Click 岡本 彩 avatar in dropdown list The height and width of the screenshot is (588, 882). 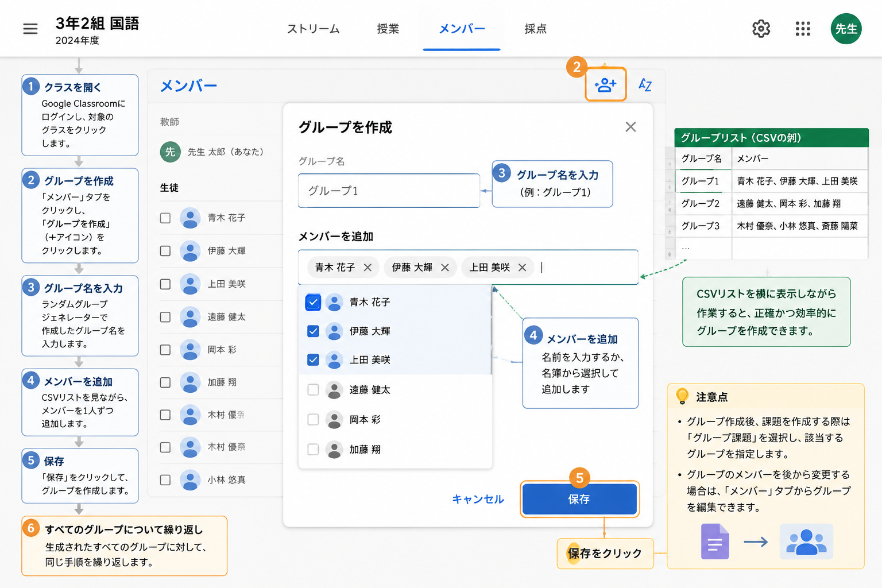coord(334,420)
